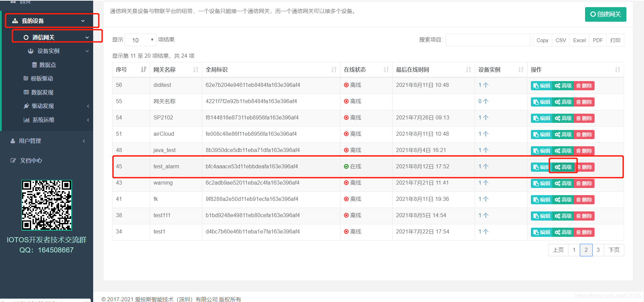Focus the 搜索项目 search input field
This screenshot has height=302, width=644.
488,40
